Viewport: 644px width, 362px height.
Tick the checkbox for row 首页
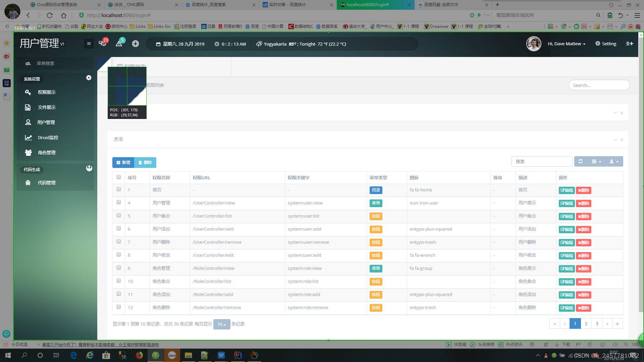point(118,189)
